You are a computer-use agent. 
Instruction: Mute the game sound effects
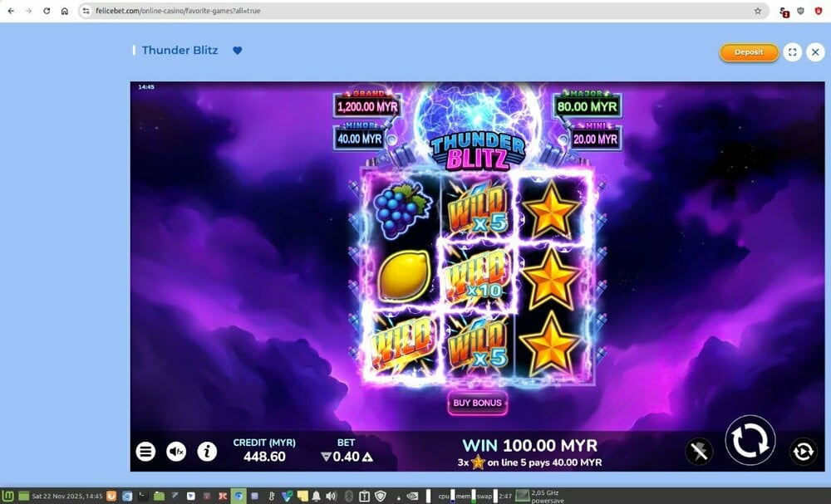click(176, 452)
